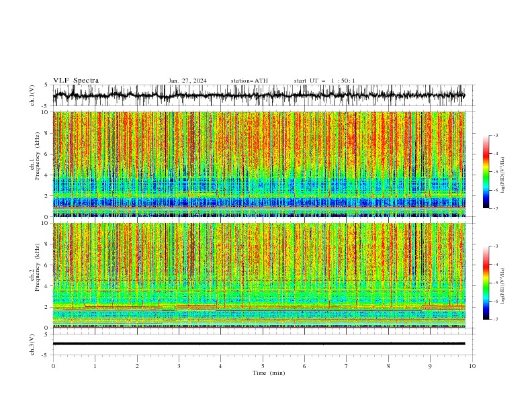The image size is (532, 411).
Task: Click the ch.1 voltage waveform trace
Action: [259, 95]
